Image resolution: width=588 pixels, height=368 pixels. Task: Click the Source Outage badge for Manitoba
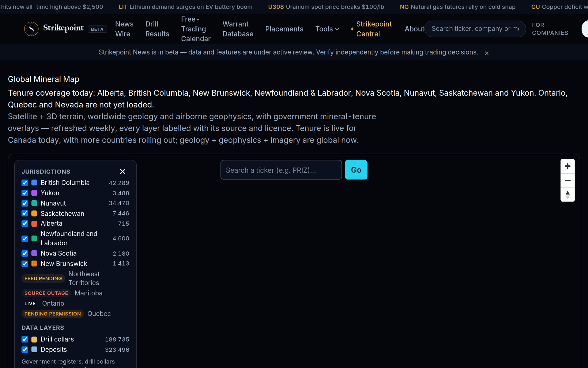coord(46,293)
